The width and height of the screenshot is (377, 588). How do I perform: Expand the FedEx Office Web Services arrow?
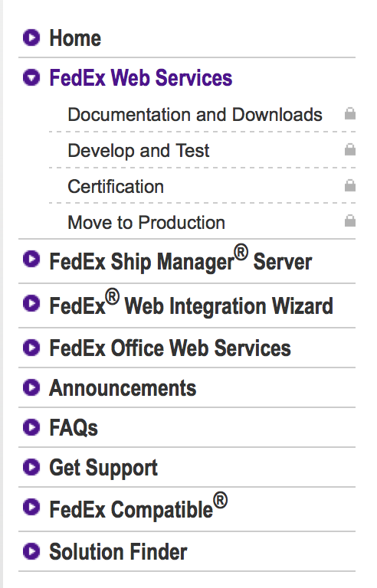coord(31,348)
